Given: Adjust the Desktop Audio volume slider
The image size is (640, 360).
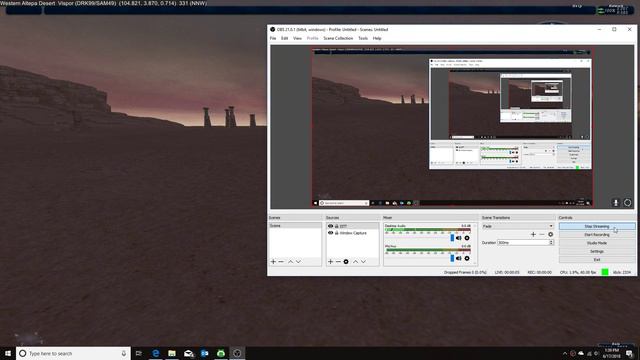Looking at the screenshot, I should (452, 238).
